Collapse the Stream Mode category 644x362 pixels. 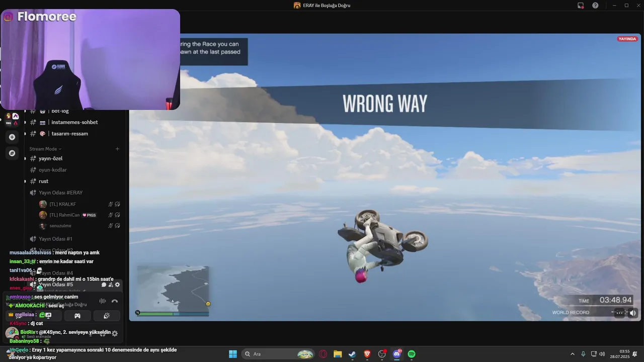[45, 149]
